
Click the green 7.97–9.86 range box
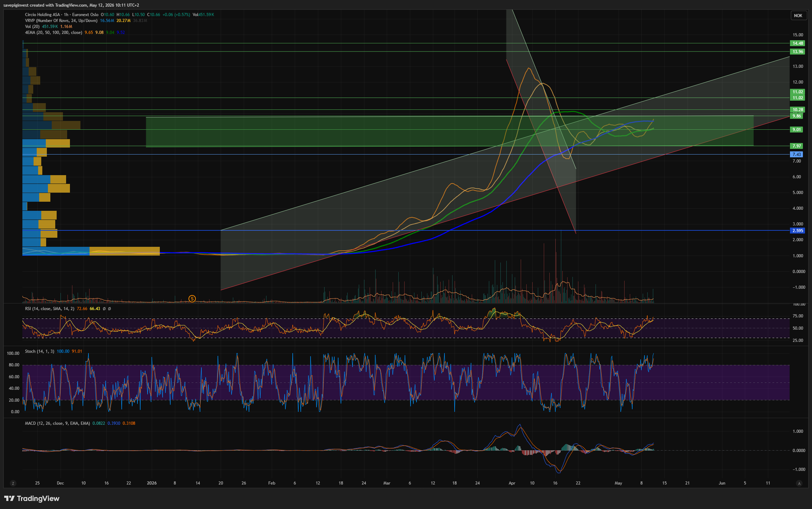pyautogui.click(x=450, y=131)
